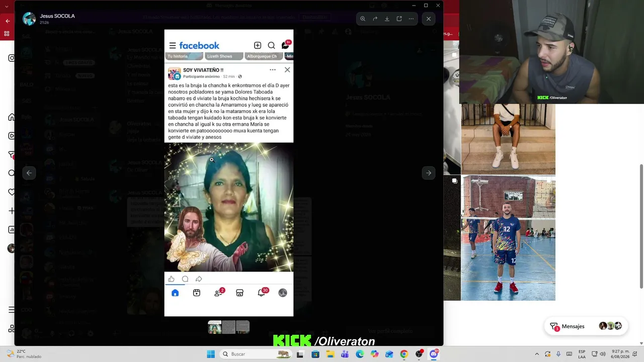
Task: Select the third thumbnail in the image strip
Action: tap(243, 327)
